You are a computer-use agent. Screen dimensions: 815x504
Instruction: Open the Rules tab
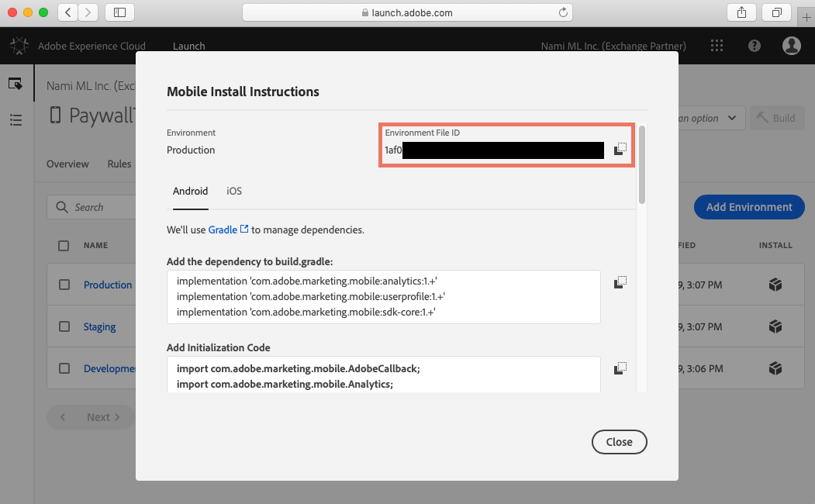tap(119, 164)
